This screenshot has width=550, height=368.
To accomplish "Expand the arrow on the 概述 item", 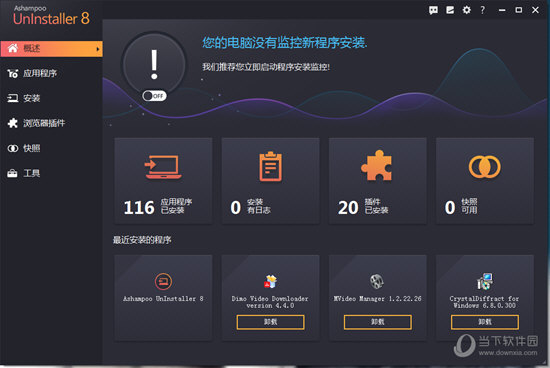I will tap(98, 49).
